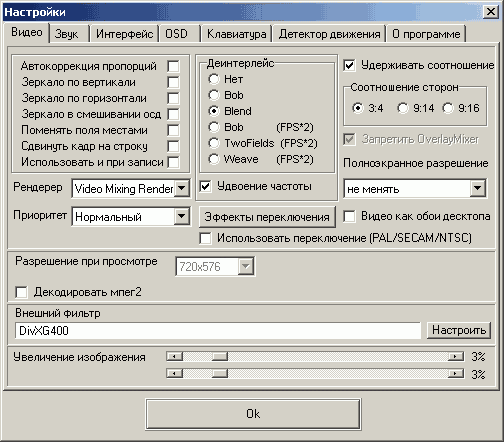The height and width of the screenshot is (442, 504).
Task: Choose Weave (FPS*2) radio button
Action: [x=214, y=159]
